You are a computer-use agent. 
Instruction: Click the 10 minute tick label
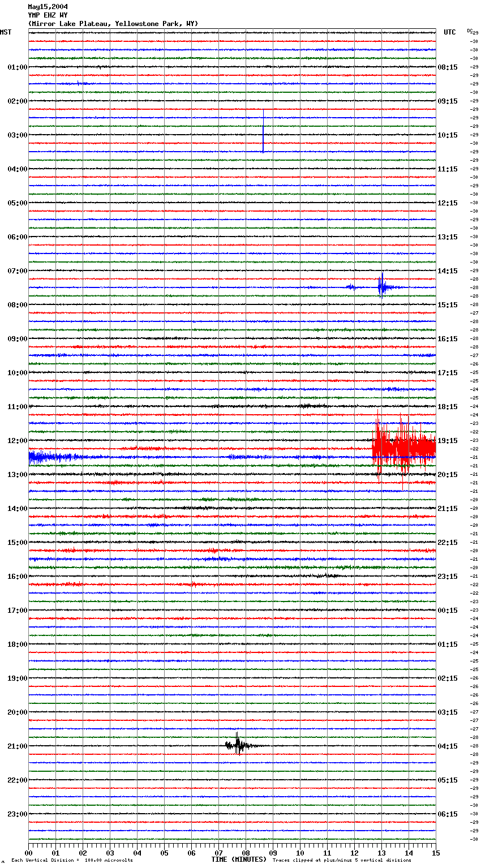click(300, 853)
